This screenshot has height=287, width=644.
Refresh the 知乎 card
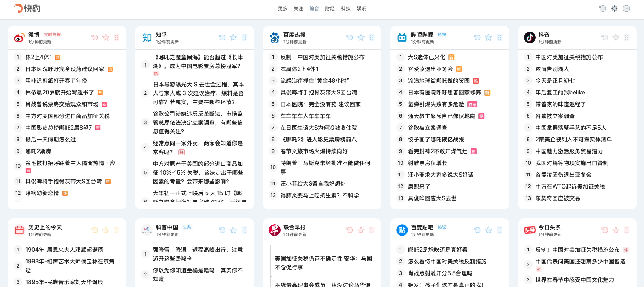tap(222, 37)
